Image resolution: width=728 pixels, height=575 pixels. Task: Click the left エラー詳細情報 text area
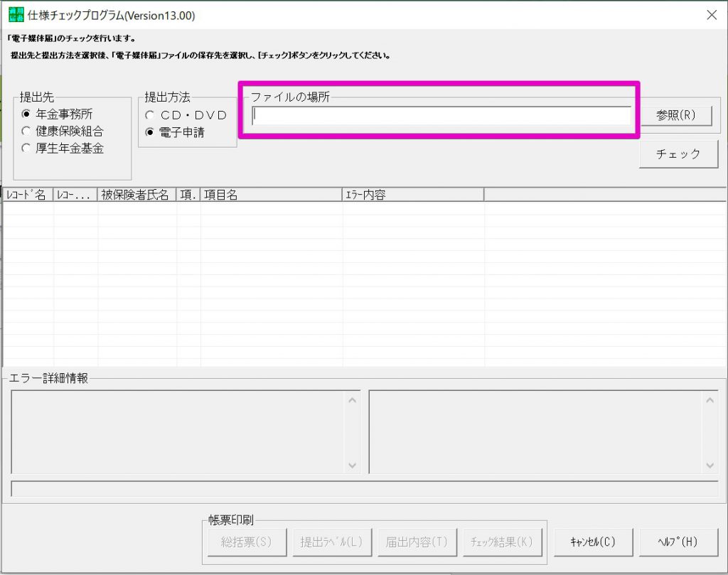click(x=186, y=432)
